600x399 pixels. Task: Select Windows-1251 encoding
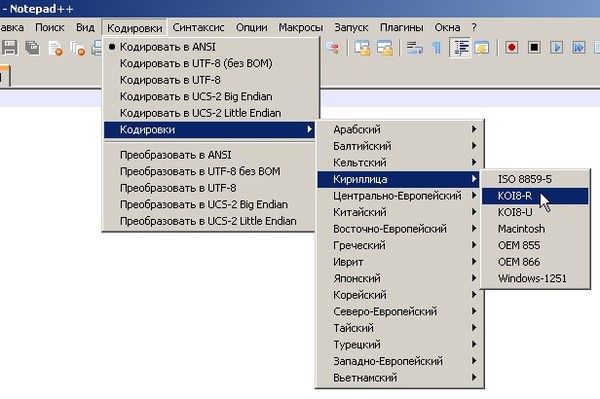[535, 278]
